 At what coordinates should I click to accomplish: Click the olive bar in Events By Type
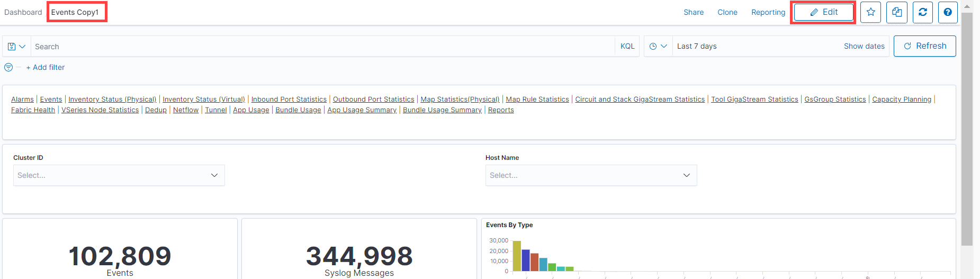point(517,256)
